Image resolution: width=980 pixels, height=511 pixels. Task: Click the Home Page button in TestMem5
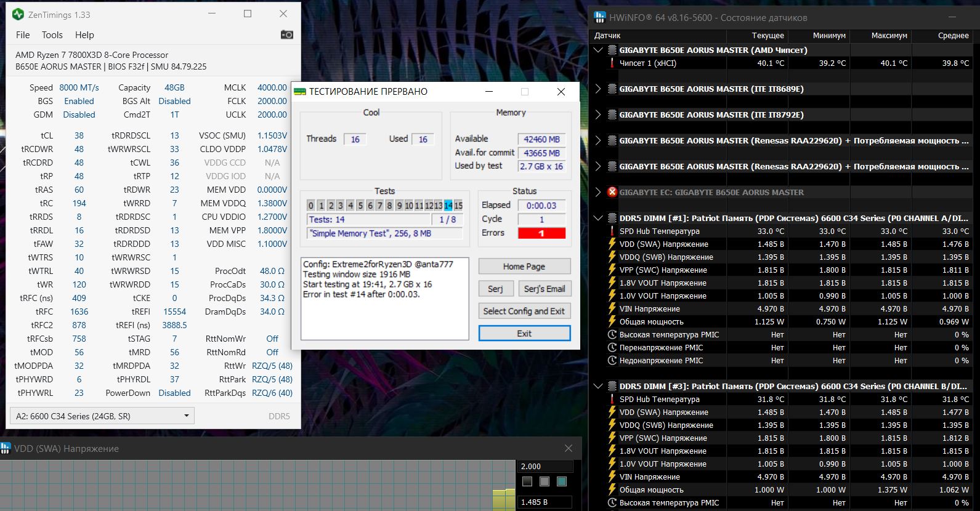point(524,267)
